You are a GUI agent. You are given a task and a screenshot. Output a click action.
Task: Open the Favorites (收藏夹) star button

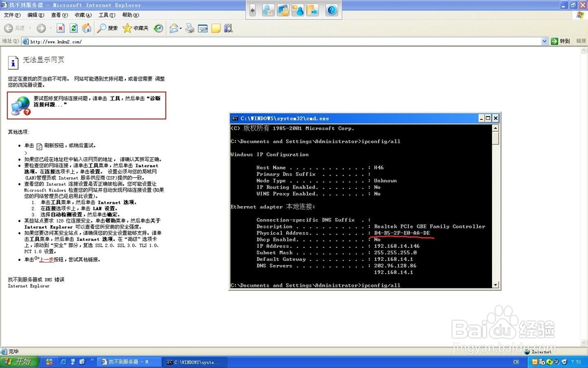click(x=135, y=28)
